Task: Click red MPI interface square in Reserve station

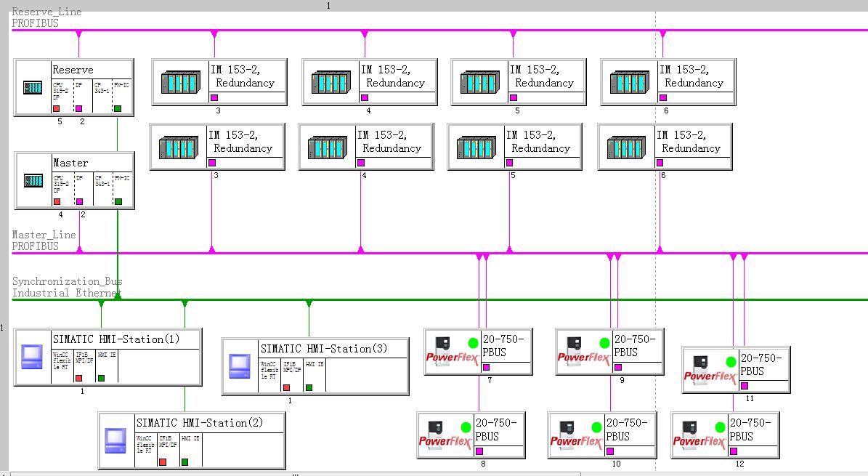Action: (57, 108)
